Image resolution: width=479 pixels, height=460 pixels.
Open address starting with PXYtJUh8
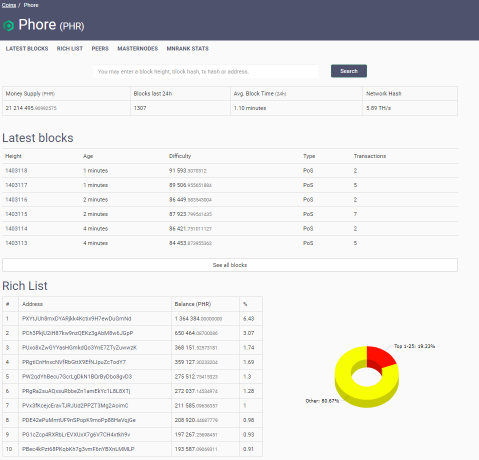pyautogui.click(x=77, y=319)
